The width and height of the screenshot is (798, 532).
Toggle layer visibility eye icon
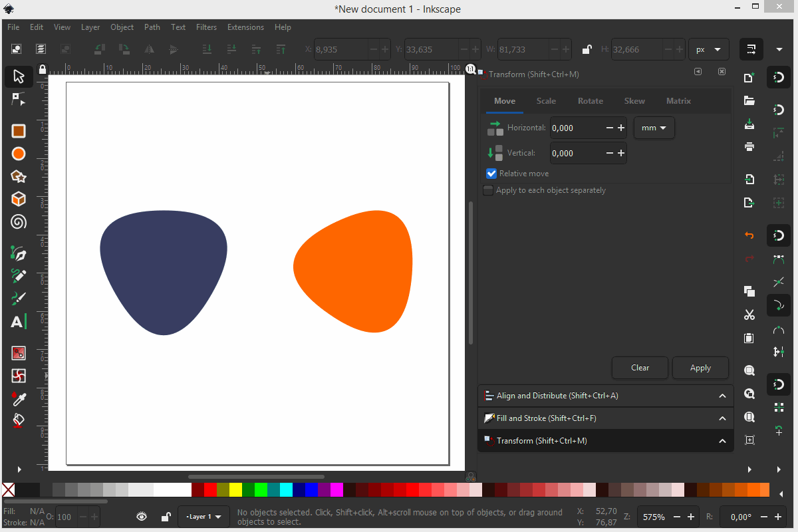tap(142, 517)
